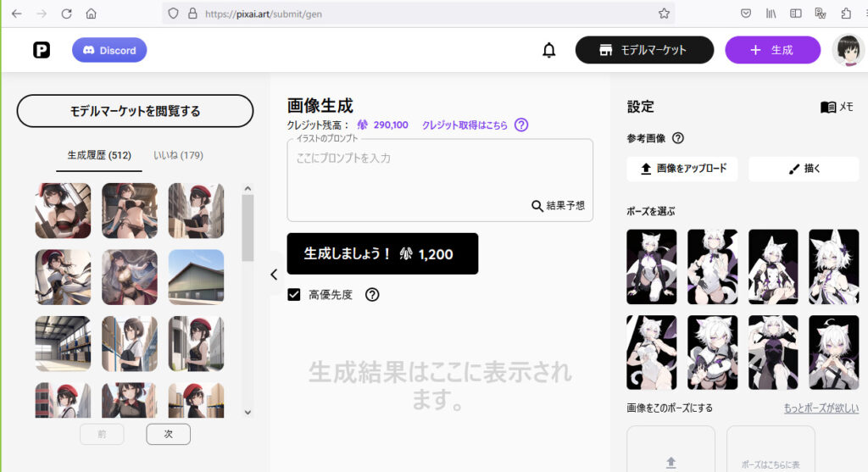The width and height of the screenshot is (868, 472).
Task: Click history list scroll up arrow
Action: (x=248, y=189)
